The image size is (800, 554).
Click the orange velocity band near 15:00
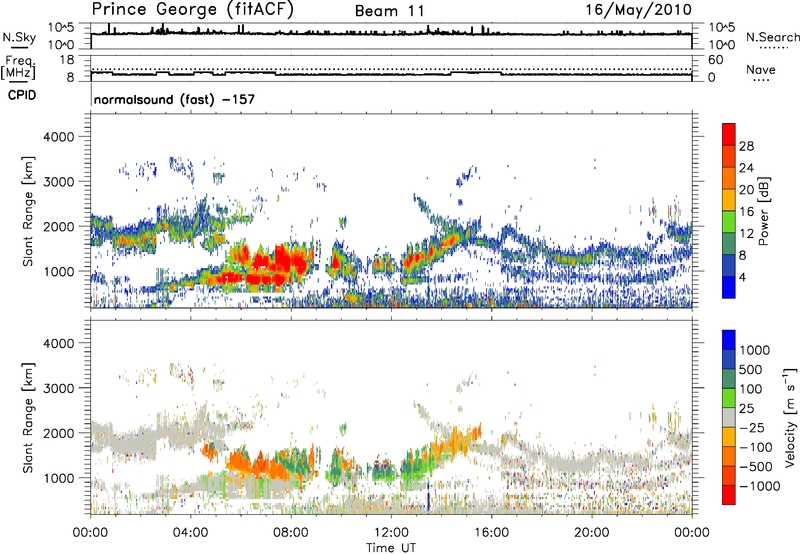tap(457, 441)
